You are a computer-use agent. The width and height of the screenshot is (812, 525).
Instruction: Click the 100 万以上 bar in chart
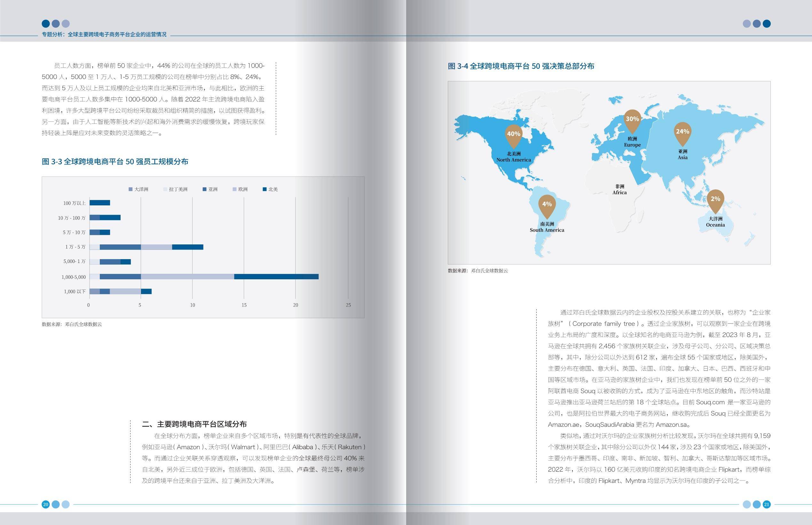[x=100, y=203]
